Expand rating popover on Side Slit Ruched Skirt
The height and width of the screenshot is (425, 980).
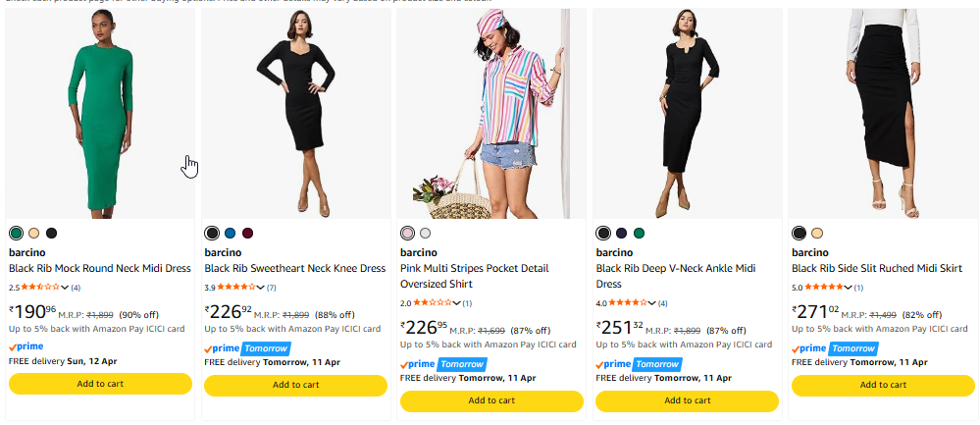(x=849, y=288)
